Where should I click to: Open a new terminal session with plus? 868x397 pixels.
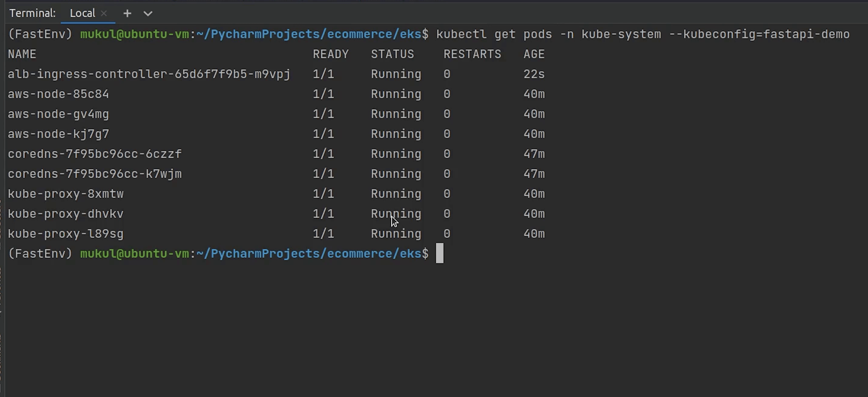pyautogui.click(x=127, y=14)
